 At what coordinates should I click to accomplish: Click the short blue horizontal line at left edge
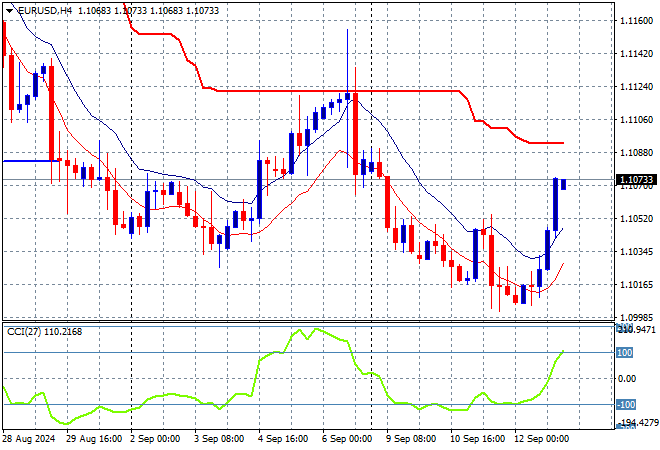(28, 160)
